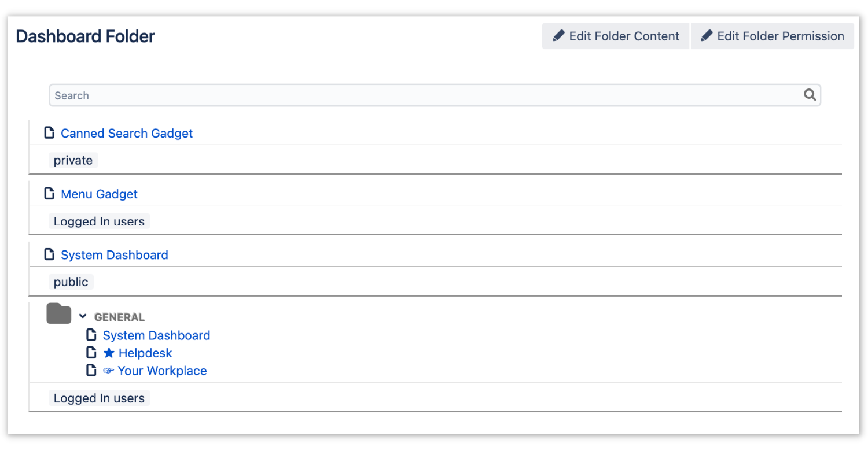Click inside the Search input field
Image resolution: width=868 pixels, height=451 pixels.
[x=231, y=95]
